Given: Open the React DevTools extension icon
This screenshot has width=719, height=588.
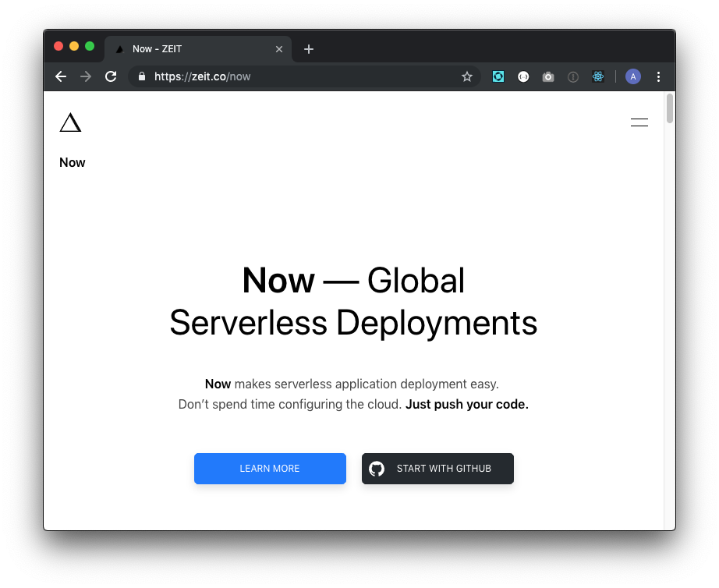Looking at the screenshot, I should click(598, 76).
